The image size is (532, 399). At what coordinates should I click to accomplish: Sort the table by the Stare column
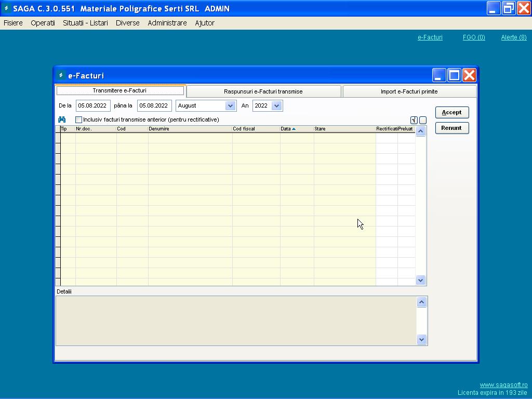coord(345,129)
